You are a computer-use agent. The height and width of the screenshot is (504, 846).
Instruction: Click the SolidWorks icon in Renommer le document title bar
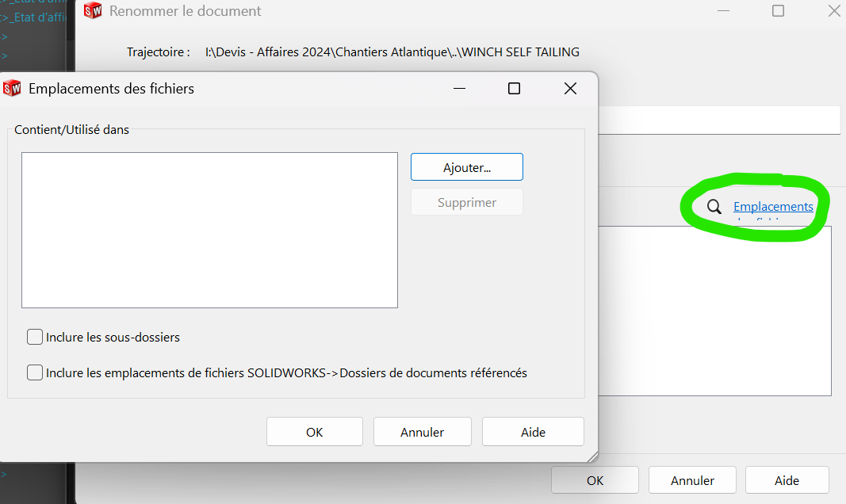[x=93, y=11]
